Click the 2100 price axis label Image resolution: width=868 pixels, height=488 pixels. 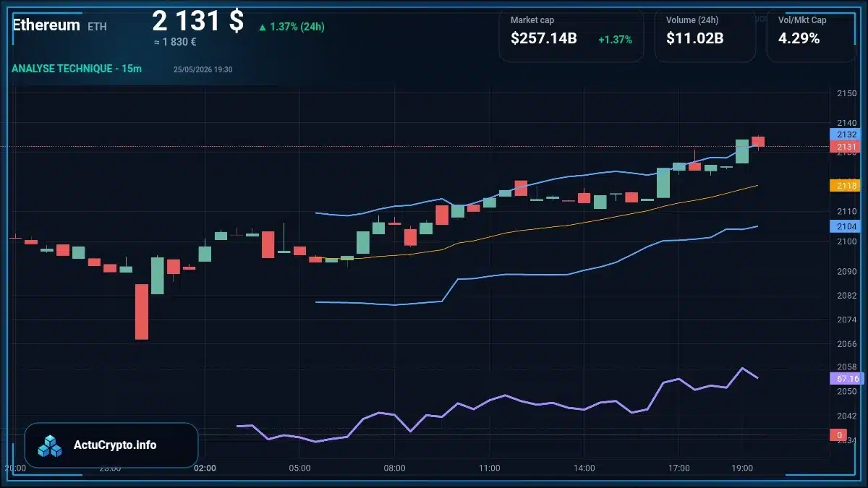click(x=846, y=241)
